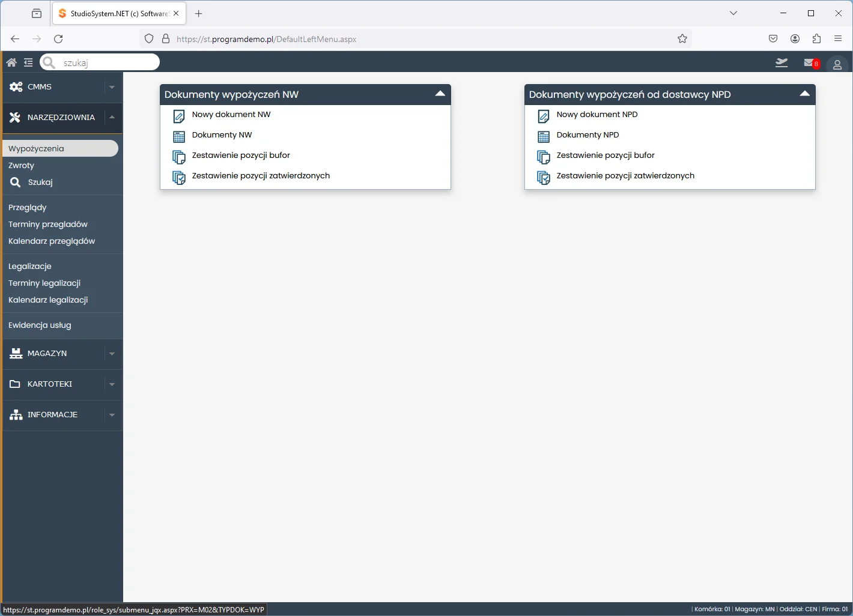The image size is (853, 616).
Task: Bookmark this page with the star icon
Action: pos(682,39)
